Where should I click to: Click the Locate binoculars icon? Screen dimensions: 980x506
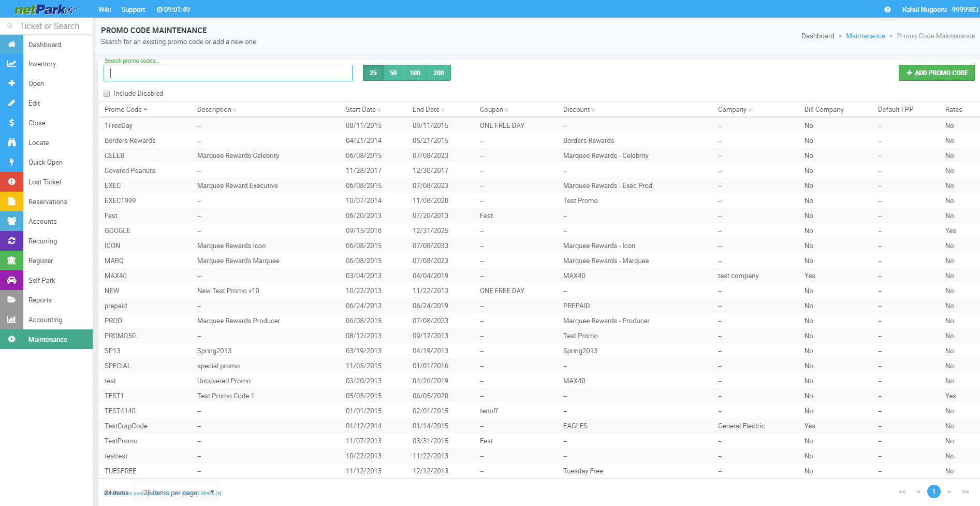(11, 142)
